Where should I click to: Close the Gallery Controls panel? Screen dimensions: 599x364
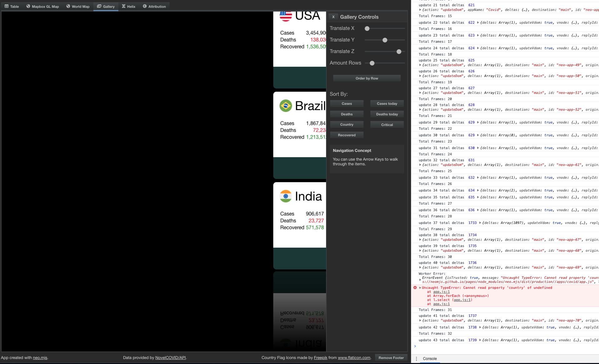[x=333, y=17]
